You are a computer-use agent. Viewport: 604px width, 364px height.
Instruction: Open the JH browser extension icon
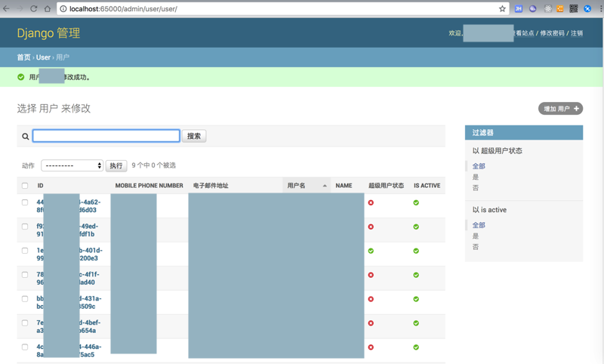pos(519,8)
